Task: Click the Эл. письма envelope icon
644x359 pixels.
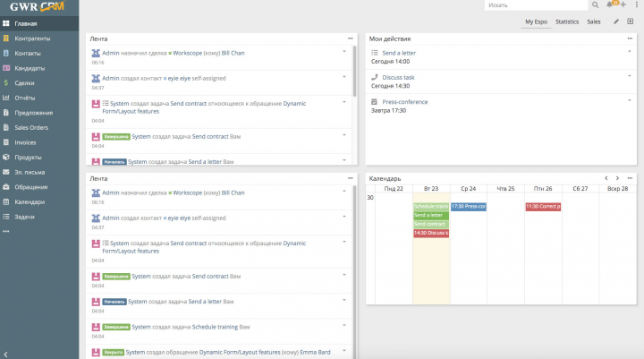Action: click(5, 172)
